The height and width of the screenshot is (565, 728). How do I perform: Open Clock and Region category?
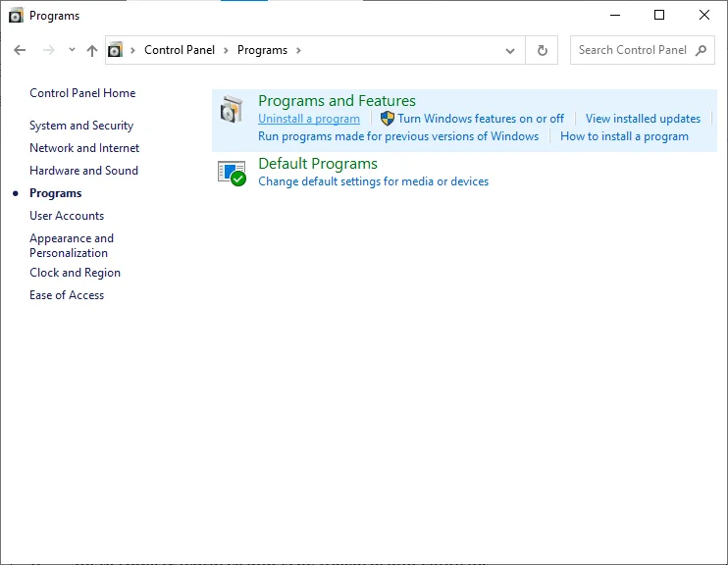pyautogui.click(x=76, y=273)
